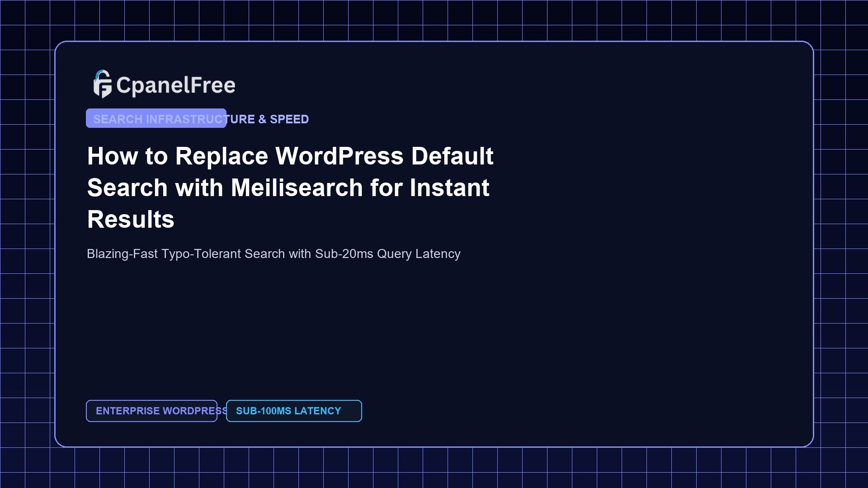Click the word "Default" in the headline
868x488 pixels.
click(x=452, y=156)
